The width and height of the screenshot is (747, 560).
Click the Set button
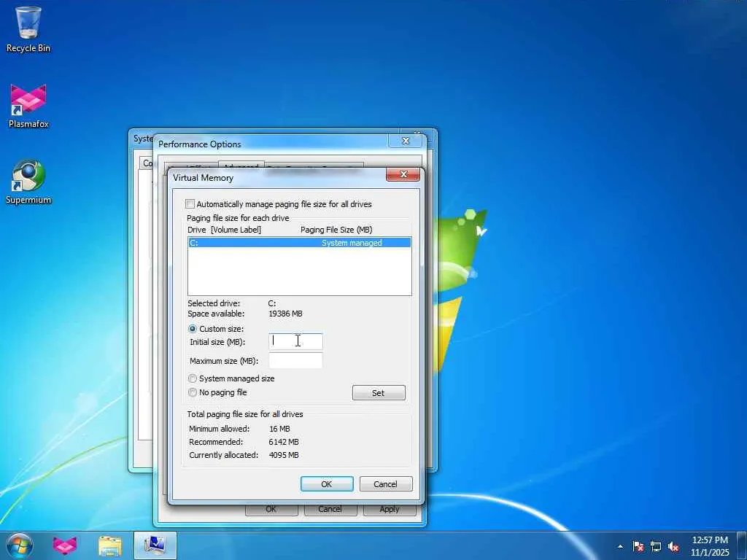coord(379,393)
